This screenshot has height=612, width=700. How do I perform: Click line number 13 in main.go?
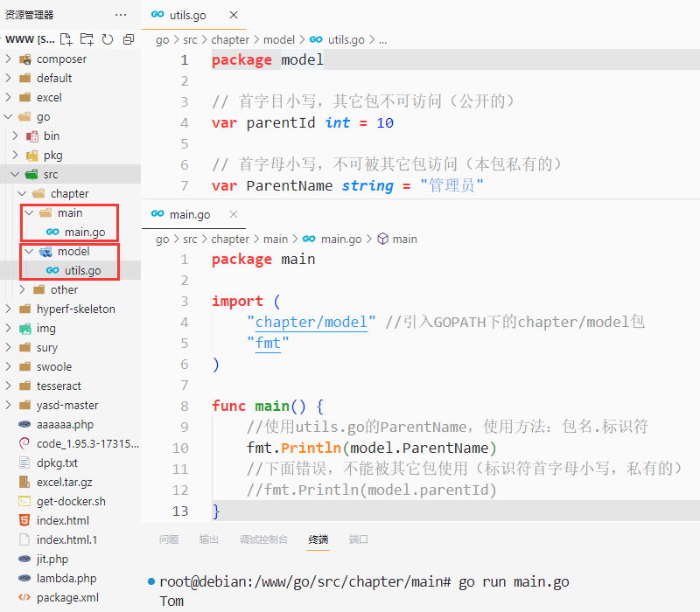[180, 511]
